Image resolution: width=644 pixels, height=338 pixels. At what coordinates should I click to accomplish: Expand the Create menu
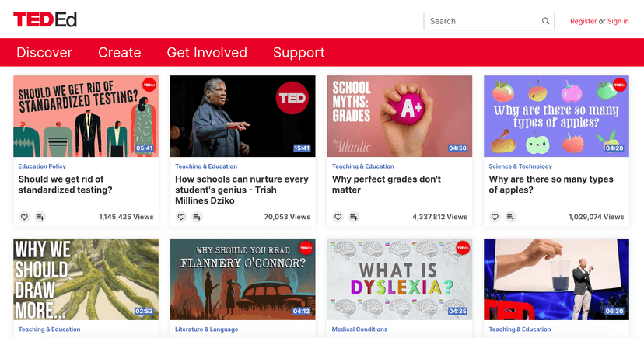pyautogui.click(x=119, y=53)
